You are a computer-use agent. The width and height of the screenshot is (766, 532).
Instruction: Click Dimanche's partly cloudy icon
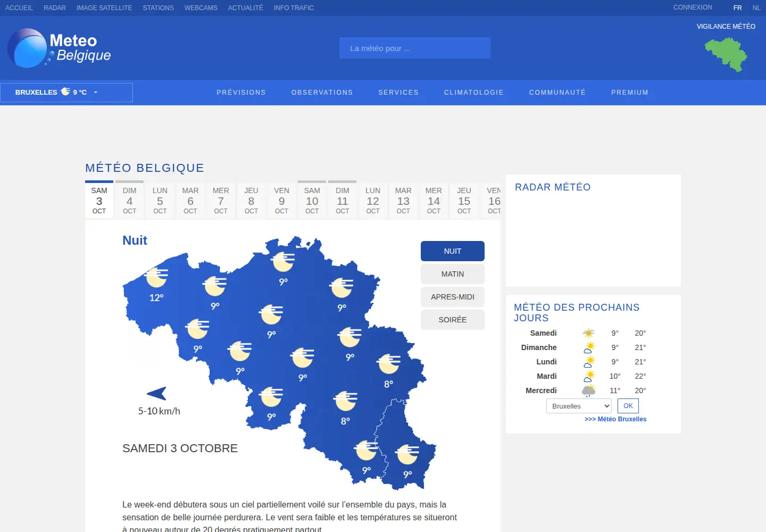click(588, 347)
